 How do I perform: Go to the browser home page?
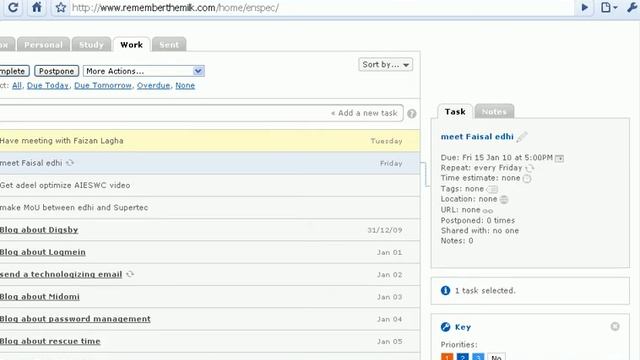click(37, 7)
